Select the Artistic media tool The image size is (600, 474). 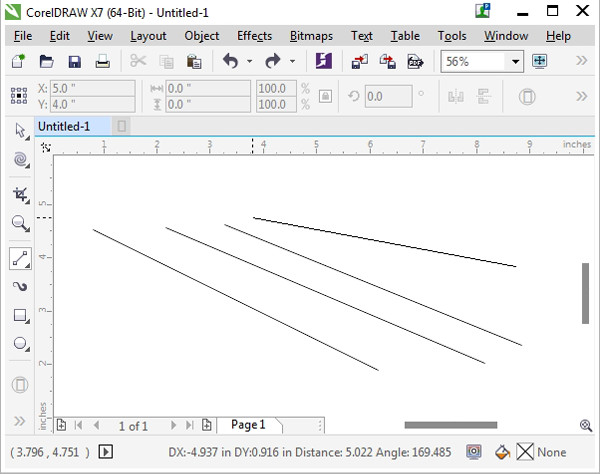click(20, 286)
